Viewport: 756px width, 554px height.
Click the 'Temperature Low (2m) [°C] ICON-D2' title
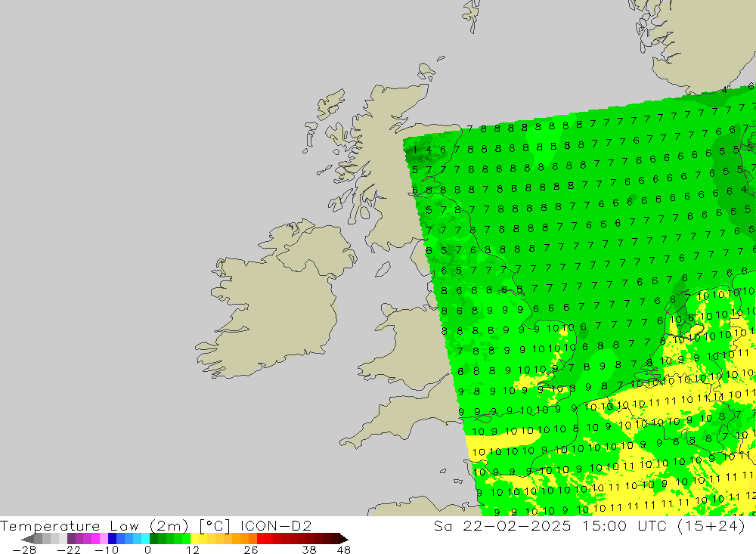tap(156, 525)
